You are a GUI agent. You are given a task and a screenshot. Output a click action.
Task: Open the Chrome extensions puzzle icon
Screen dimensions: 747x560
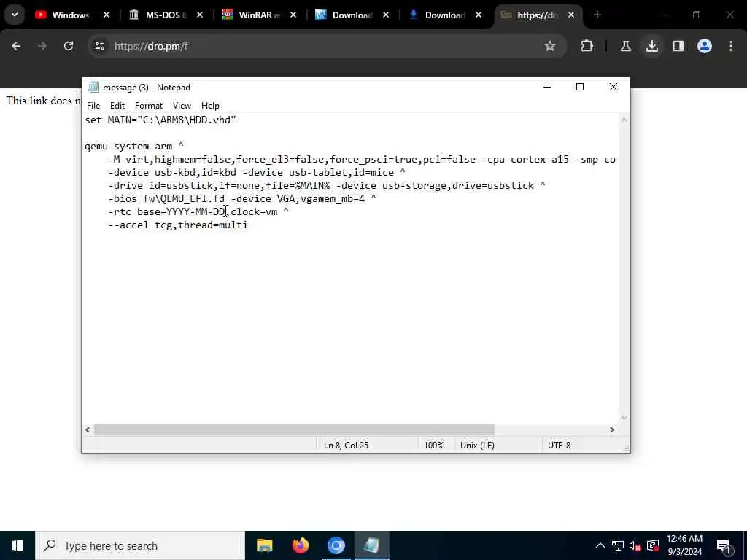(587, 46)
